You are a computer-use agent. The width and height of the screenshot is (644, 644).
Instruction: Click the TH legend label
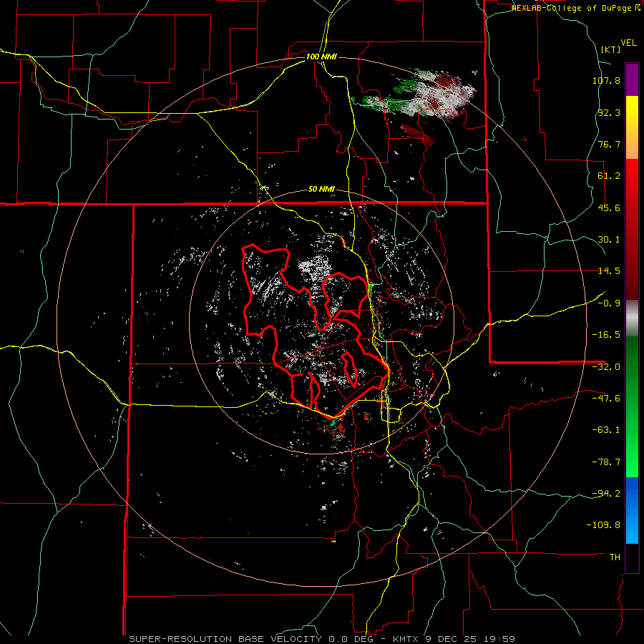click(x=615, y=557)
